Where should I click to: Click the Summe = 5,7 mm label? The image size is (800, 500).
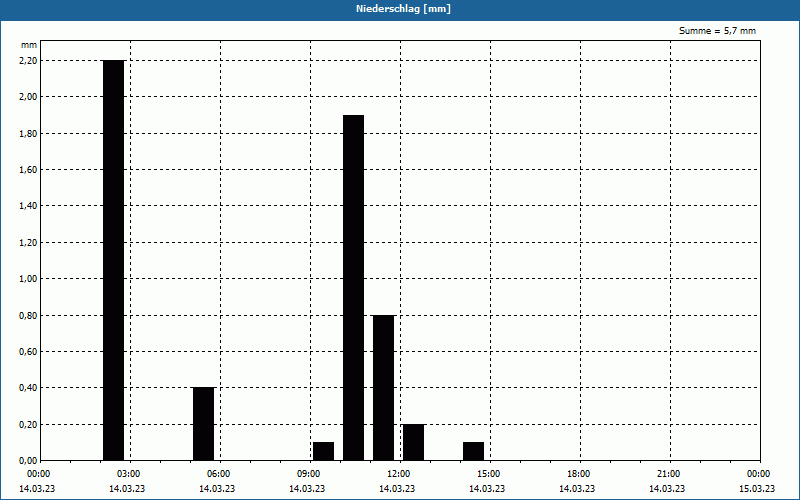[717, 31]
